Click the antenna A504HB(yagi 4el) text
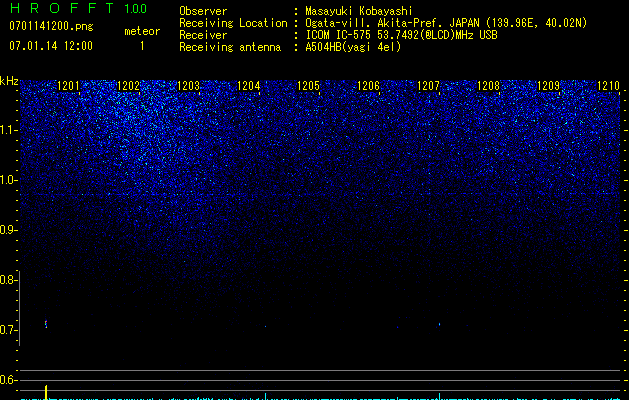Viewport: 629px width, 400px height. click(x=353, y=47)
